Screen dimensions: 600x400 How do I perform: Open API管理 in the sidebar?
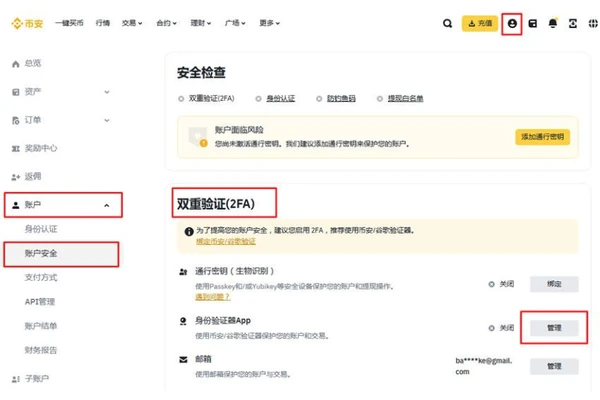(40, 302)
